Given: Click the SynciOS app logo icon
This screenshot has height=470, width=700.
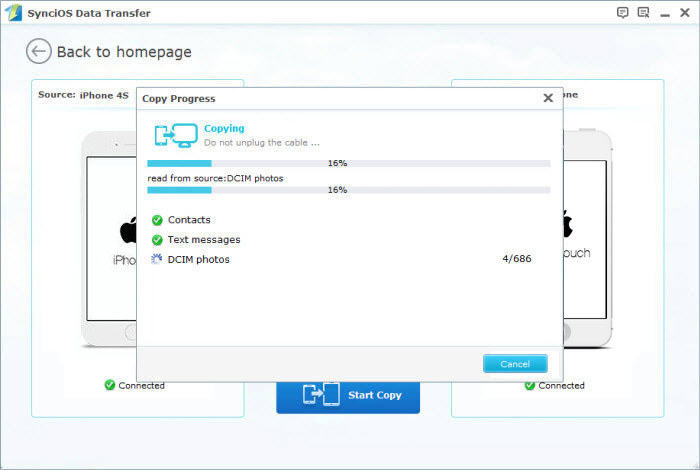Looking at the screenshot, I should 13,12.
